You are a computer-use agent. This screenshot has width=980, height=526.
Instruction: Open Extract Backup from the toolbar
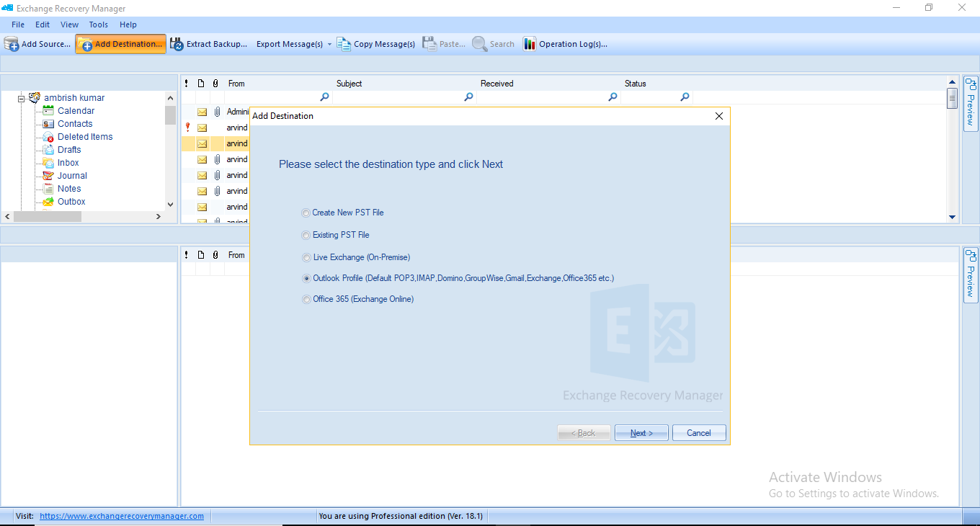[x=208, y=44]
